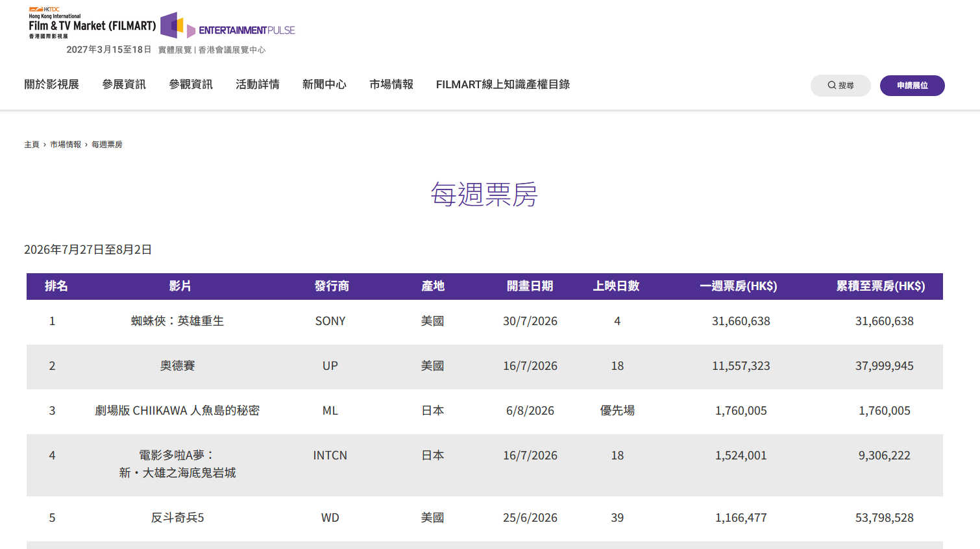This screenshot has height=549, width=980.
Task: Open FILMART線上知識產權目錄 menu item
Action: tap(503, 84)
